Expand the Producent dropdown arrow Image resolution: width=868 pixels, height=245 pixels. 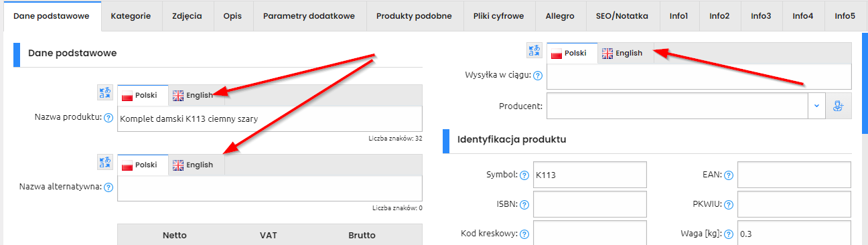coord(817,106)
